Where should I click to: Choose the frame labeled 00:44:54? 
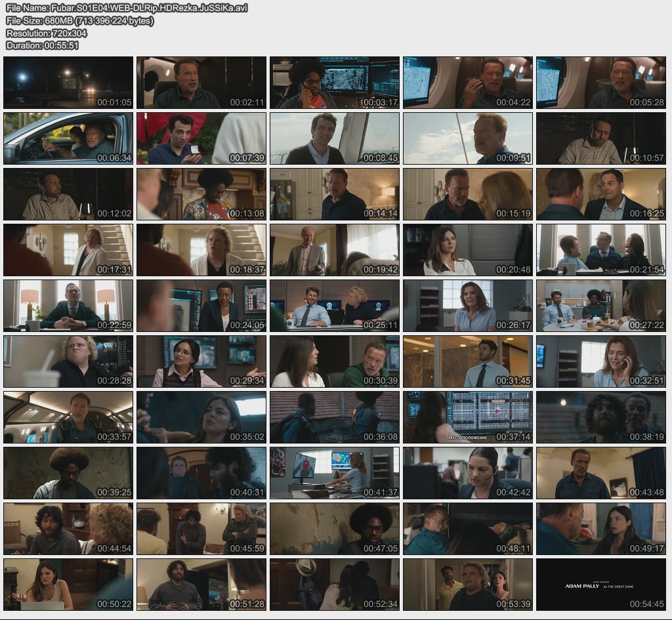68,529
